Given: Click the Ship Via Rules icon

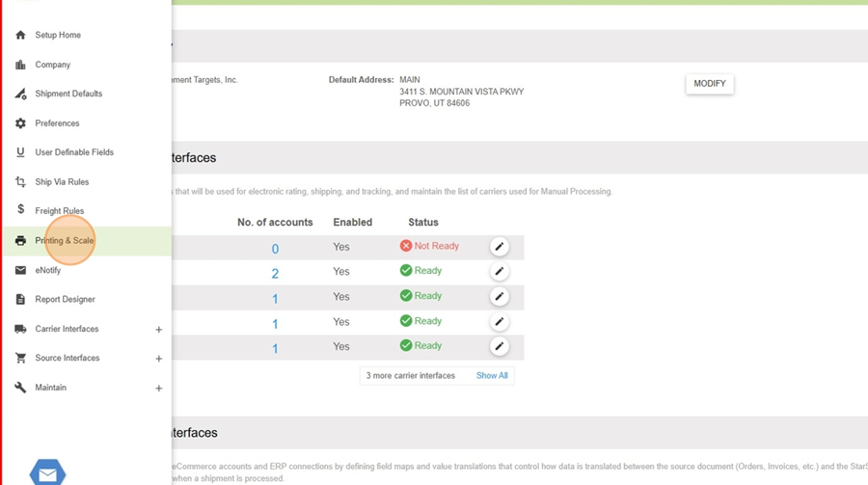Looking at the screenshot, I should point(20,181).
